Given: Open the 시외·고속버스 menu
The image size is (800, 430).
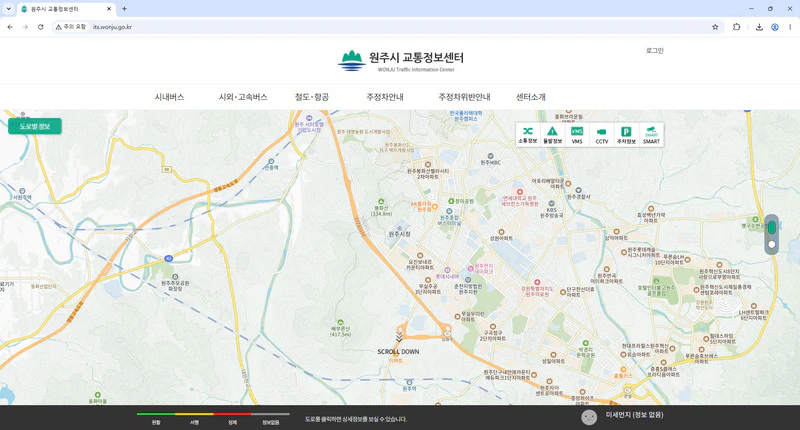Looking at the screenshot, I should tap(243, 97).
